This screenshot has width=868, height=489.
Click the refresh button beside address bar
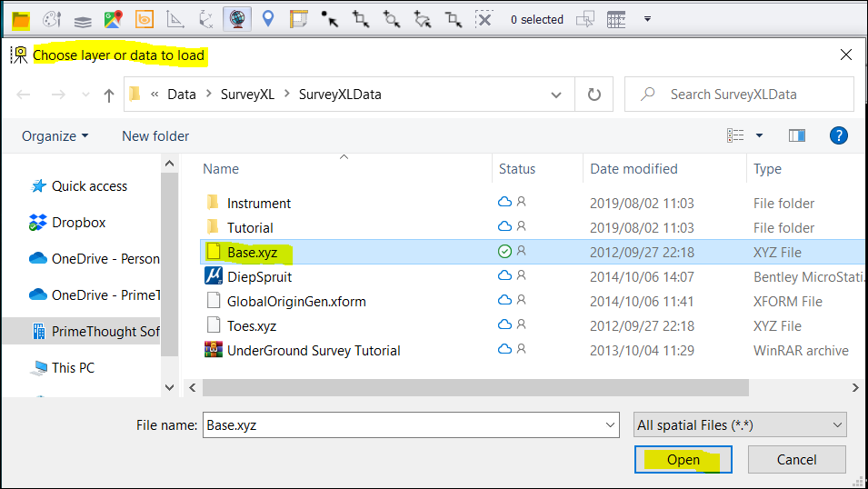pos(594,95)
